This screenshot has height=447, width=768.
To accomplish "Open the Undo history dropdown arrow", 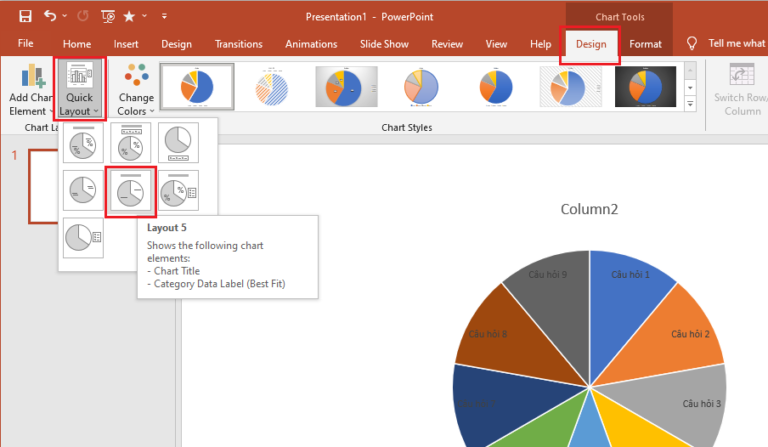I will (x=65, y=16).
